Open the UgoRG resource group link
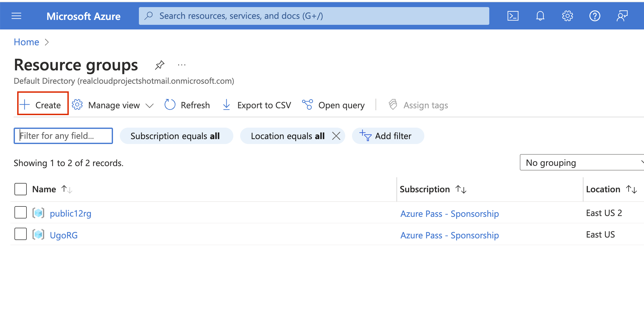The width and height of the screenshot is (644, 312). [x=64, y=235]
